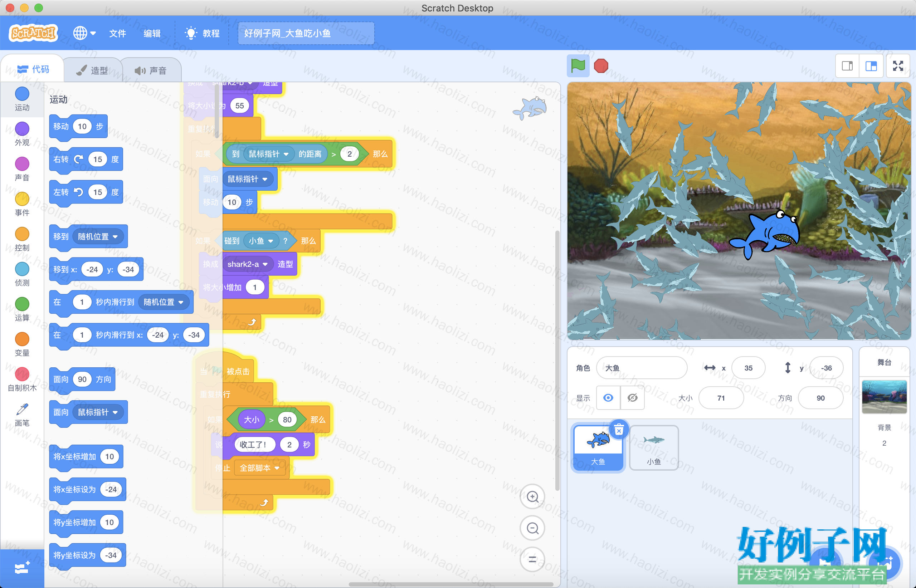Click the green flag to start
The image size is (916, 588).
click(x=578, y=66)
